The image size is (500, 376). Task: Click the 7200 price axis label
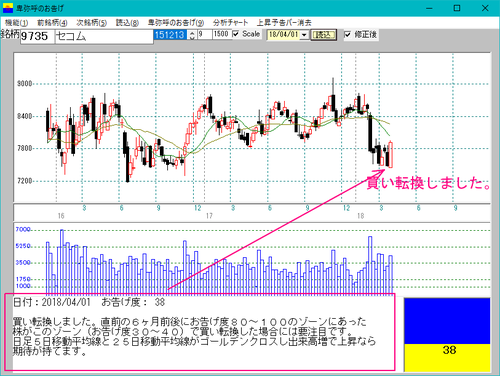(25, 181)
